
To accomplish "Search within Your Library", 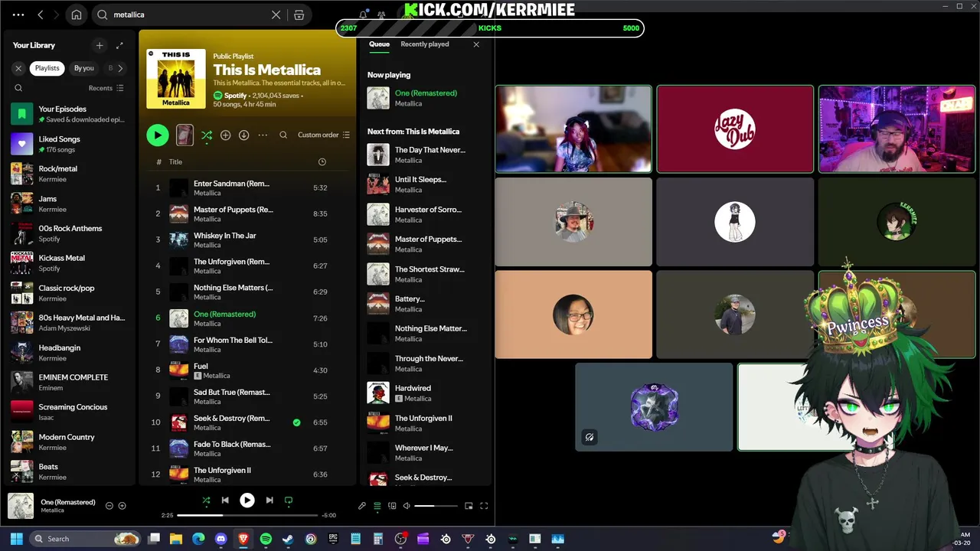I will pos(18,88).
